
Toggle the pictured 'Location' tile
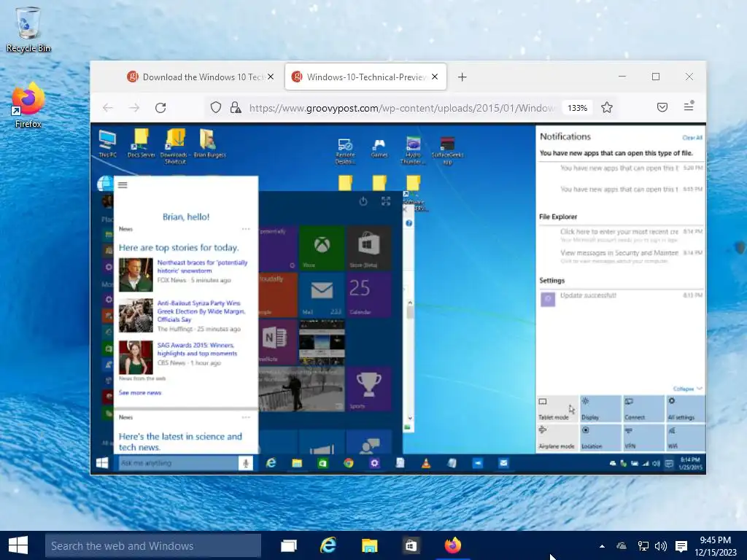point(600,437)
